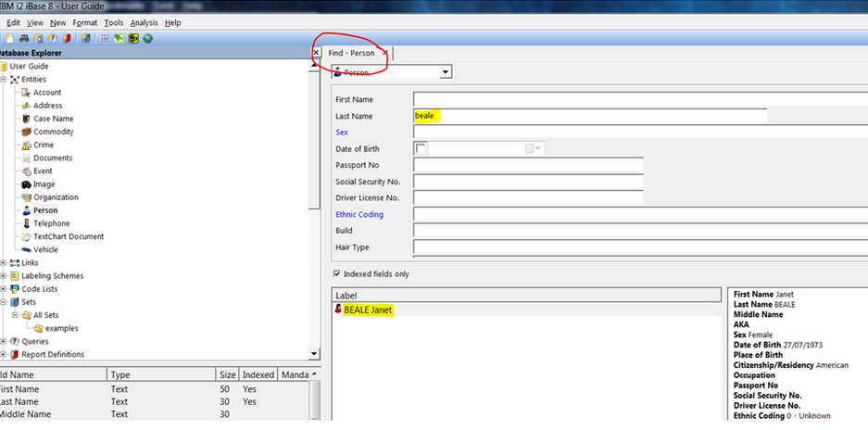Select the Organization entity icon
Image resolution: width=868 pixels, height=430 pixels.
25,197
